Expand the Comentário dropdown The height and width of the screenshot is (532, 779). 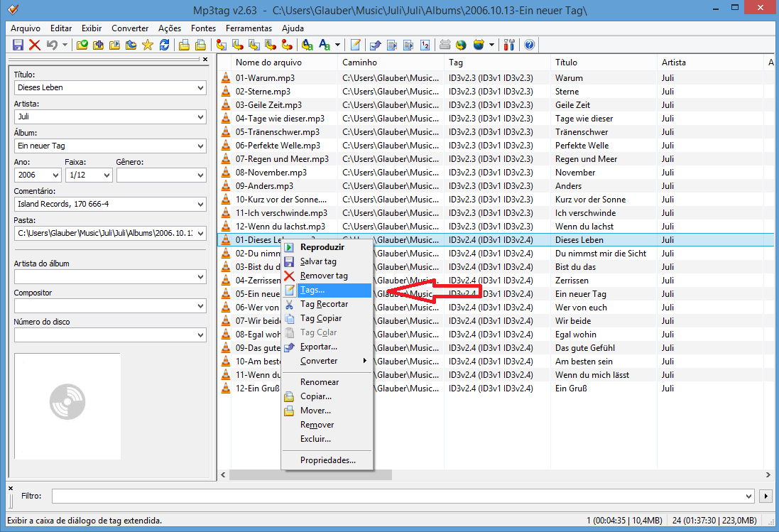click(200, 204)
